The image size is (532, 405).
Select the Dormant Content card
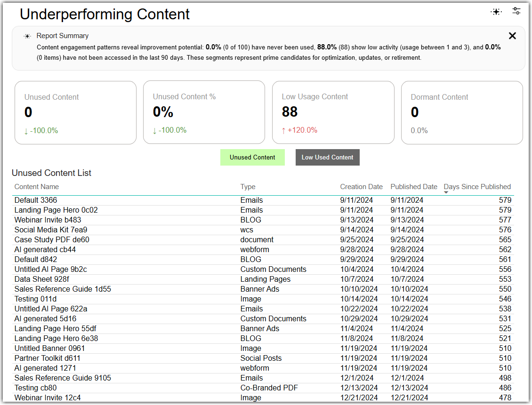click(x=462, y=112)
